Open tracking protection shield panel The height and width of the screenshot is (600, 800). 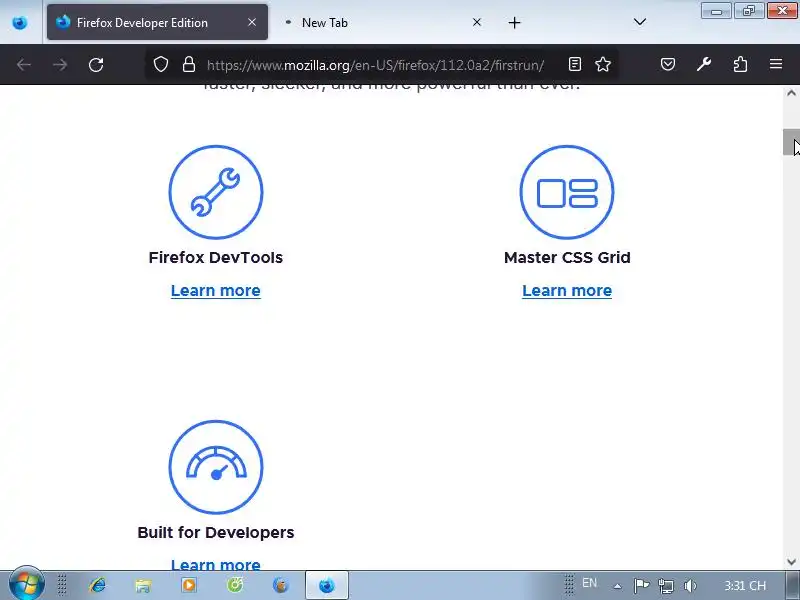coord(161,64)
